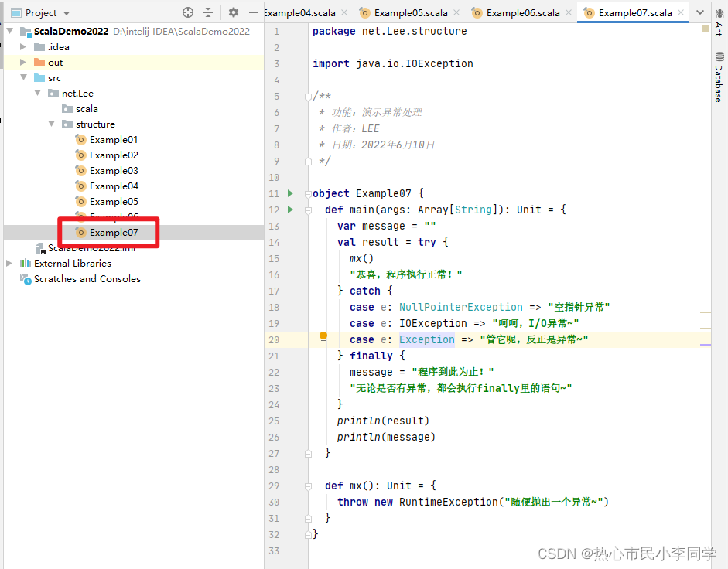Show hidden tabs dropdown chevron
728x569 pixels.
pyautogui.click(x=700, y=12)
